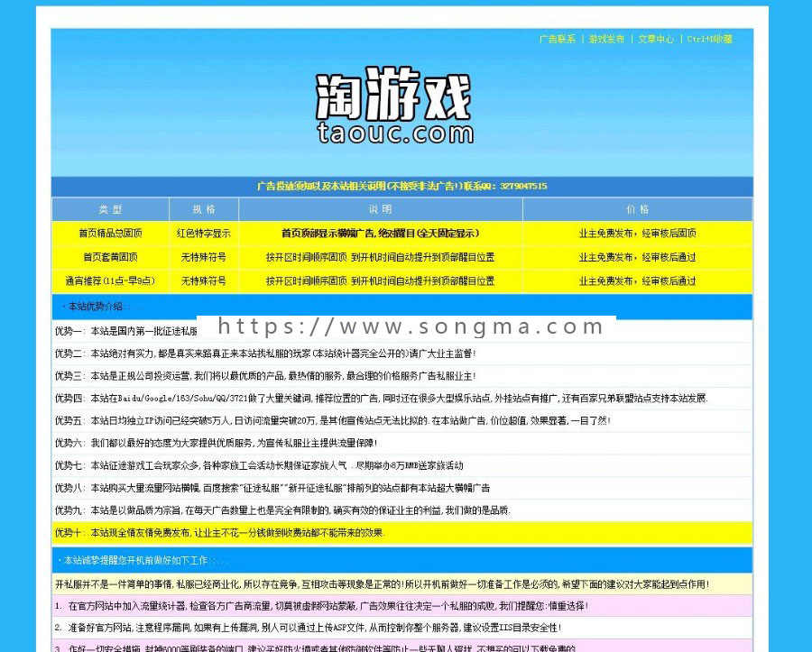The width and height of the screenshot is (812, 652).
Task: Click the 优势四 row mentioning Baidu/Google
Action: (x=401, y=399)
